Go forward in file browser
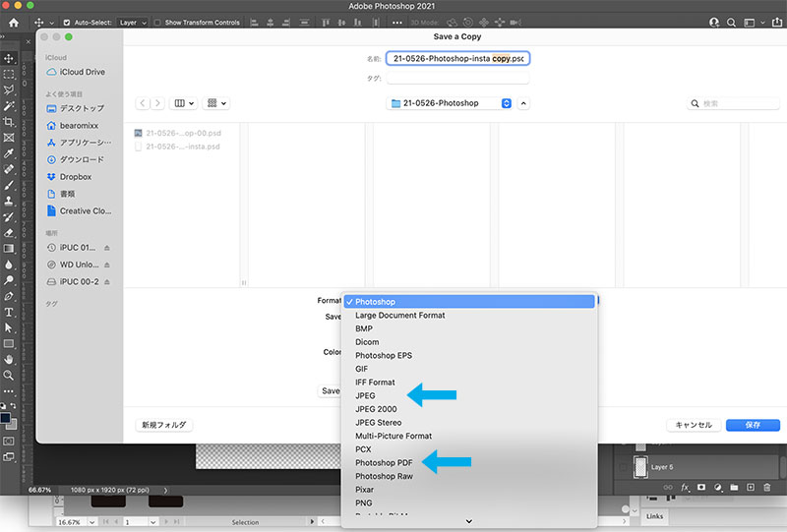This screenshot has height=532, width=787. [x=157, y=103]
